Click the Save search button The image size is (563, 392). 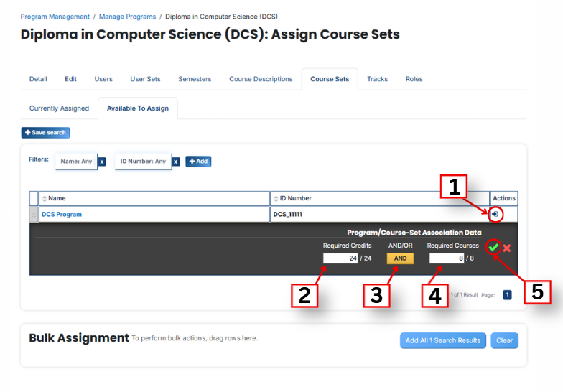click(x=46, y=132)
